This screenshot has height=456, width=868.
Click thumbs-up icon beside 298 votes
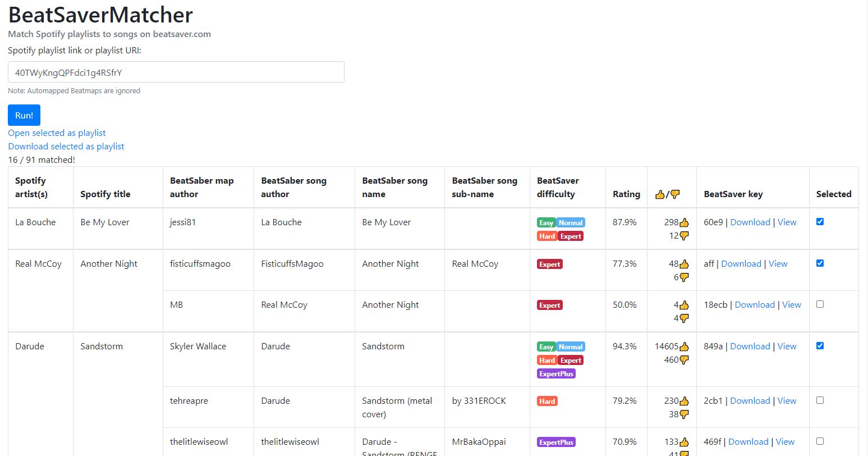(x=684, y=222)
